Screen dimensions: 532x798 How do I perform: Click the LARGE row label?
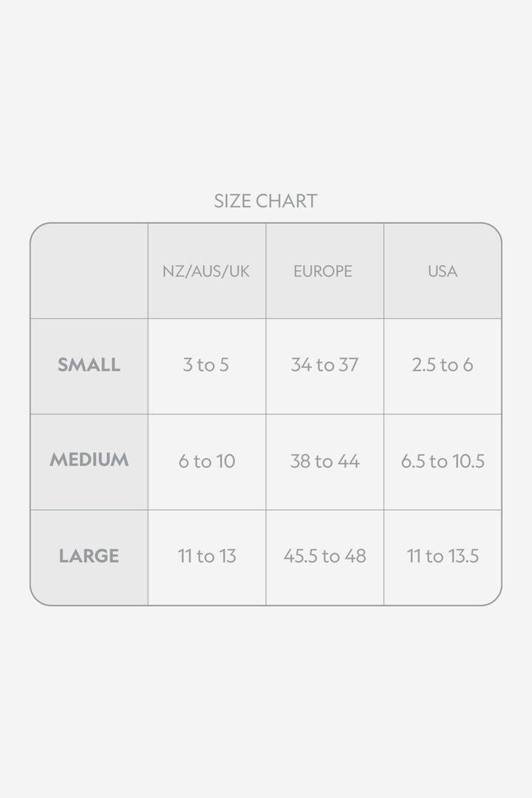pyautogui.click(x=89, y=556)
